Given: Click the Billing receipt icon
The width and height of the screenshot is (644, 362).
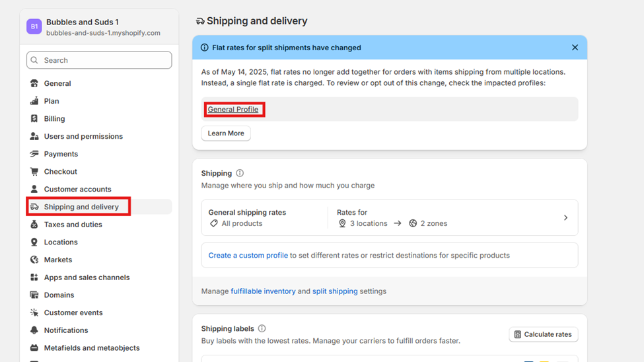Looking at the screenshot, I should point(34,119).
